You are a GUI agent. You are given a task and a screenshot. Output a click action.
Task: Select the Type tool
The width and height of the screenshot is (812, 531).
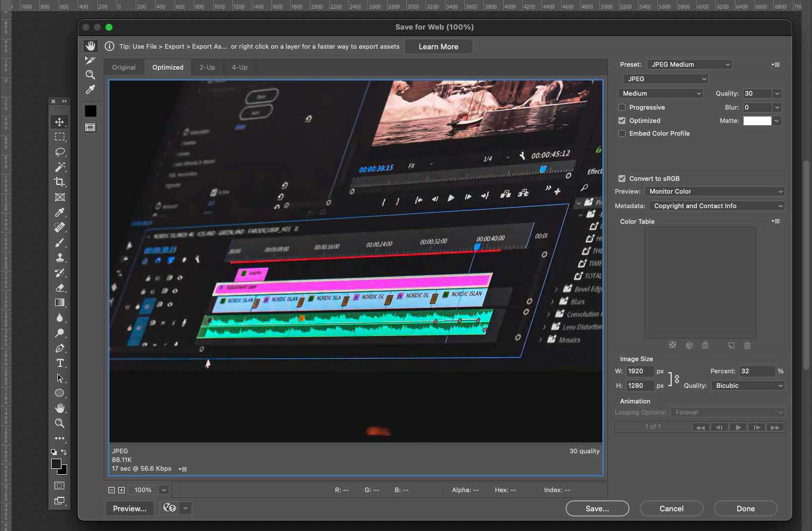point(60,363)
